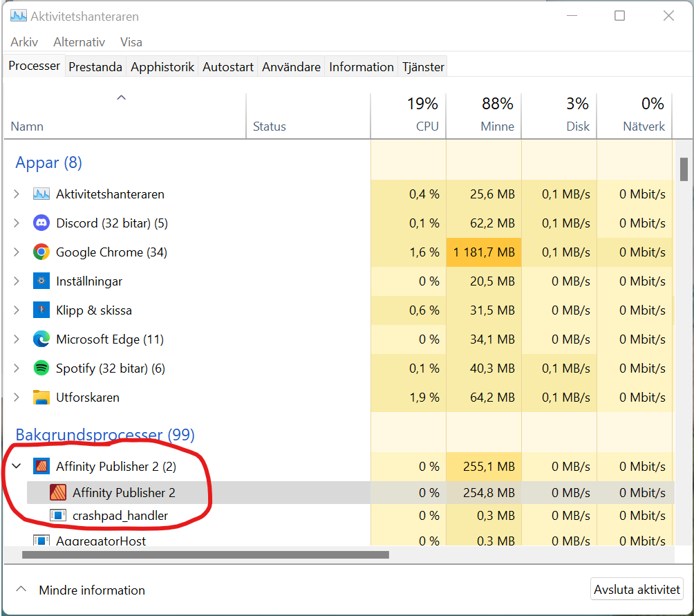Viewport: 694px width, 616px height.
Task: Click the horizontal scrollbar thumb
Action: [x=205, y=554]
